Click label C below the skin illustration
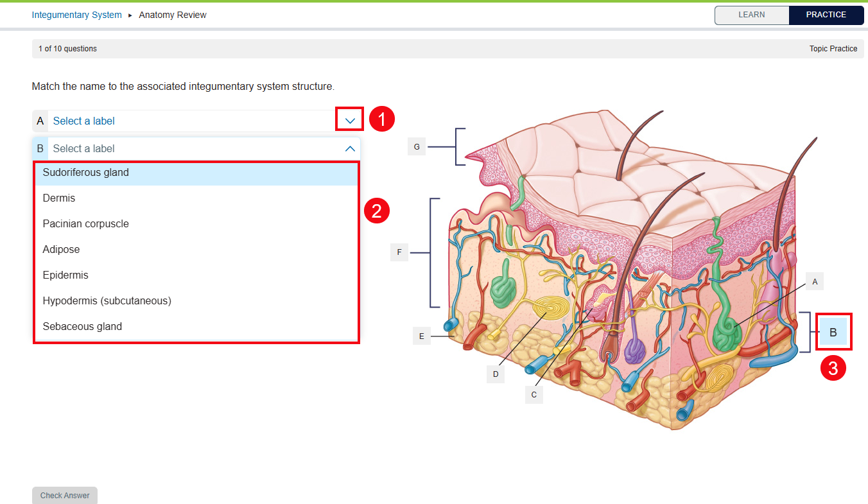Screen dimensions: 868x504 [x=534, y=395]
